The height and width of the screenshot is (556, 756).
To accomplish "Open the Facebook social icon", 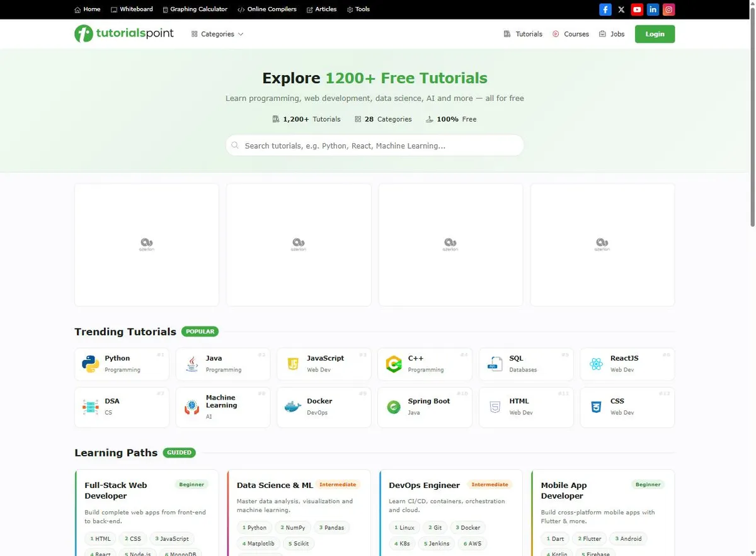I will point(605,9).
